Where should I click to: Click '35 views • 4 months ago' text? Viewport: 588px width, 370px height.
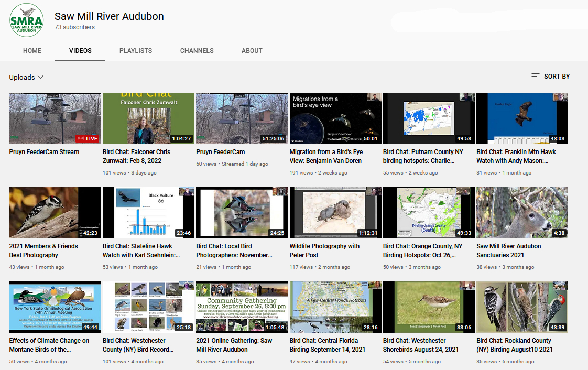225,362
